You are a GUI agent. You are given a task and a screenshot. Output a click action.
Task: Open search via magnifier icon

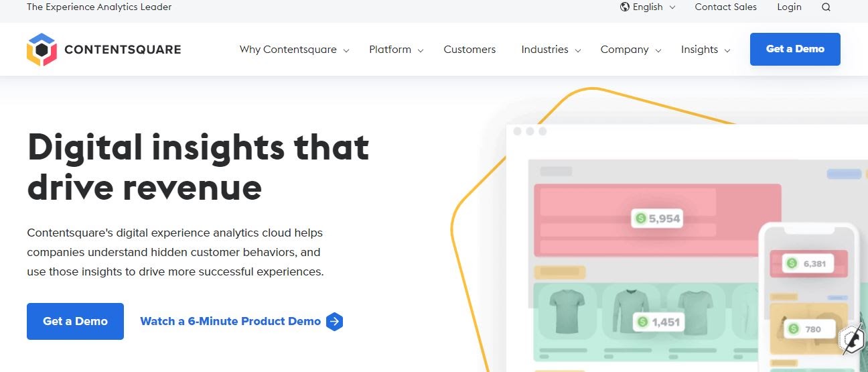click(826, 7)
